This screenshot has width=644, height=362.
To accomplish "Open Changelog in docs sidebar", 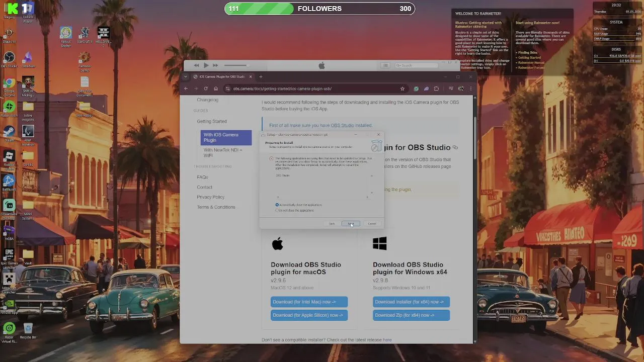I will [207, 100].
